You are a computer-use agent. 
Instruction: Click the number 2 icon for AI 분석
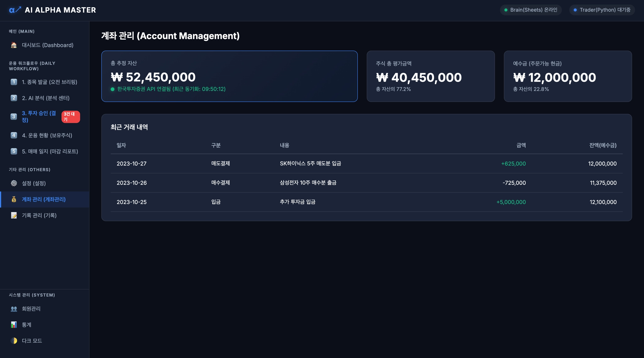pos(14,98)
